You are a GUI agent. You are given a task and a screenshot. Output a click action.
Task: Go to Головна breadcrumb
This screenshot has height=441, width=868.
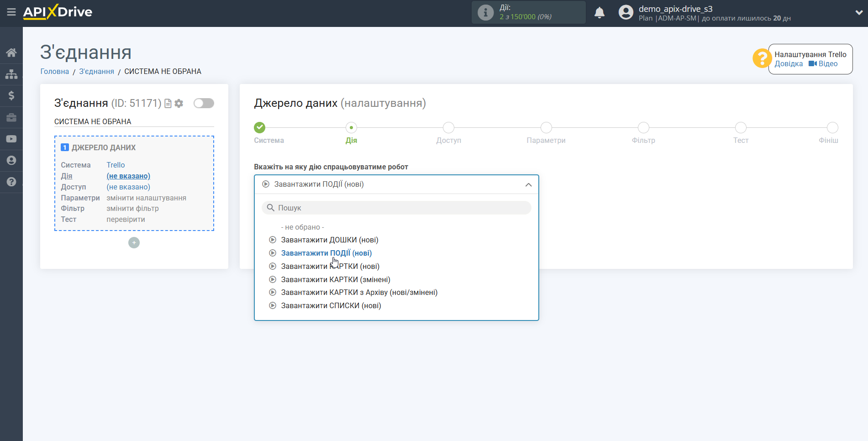[x=55, y=71]
